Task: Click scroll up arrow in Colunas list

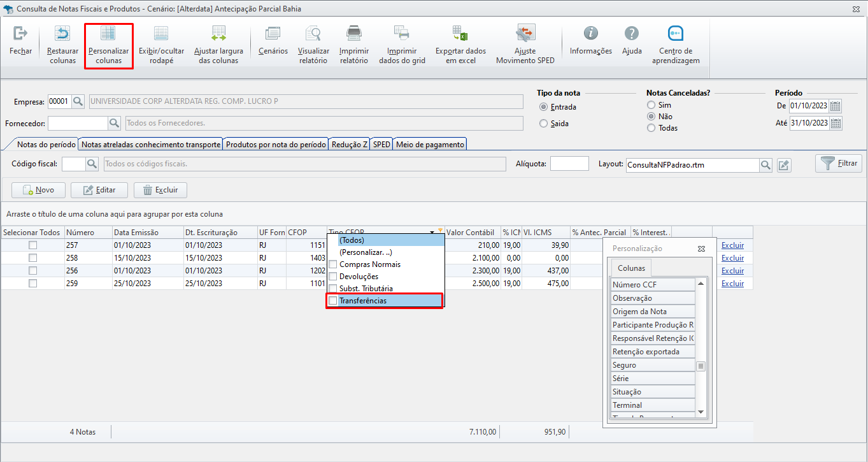Action: (701, 284)
